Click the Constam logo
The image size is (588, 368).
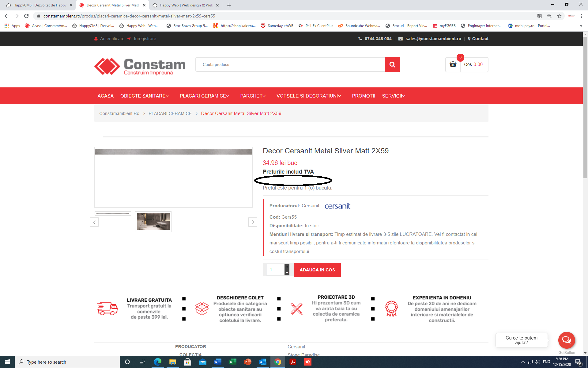(x=140, y=66)
